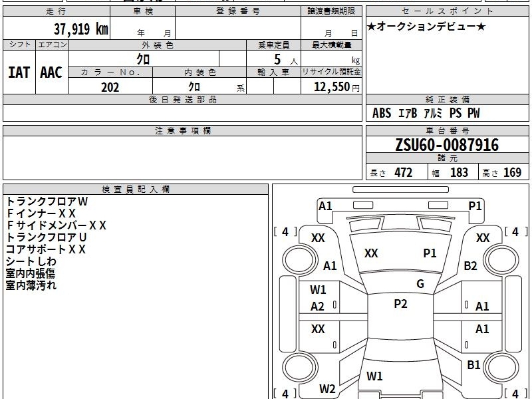Select the W1 mark on the rear panel
Viewport: 532px width, 399px height.
click(374, 376)
